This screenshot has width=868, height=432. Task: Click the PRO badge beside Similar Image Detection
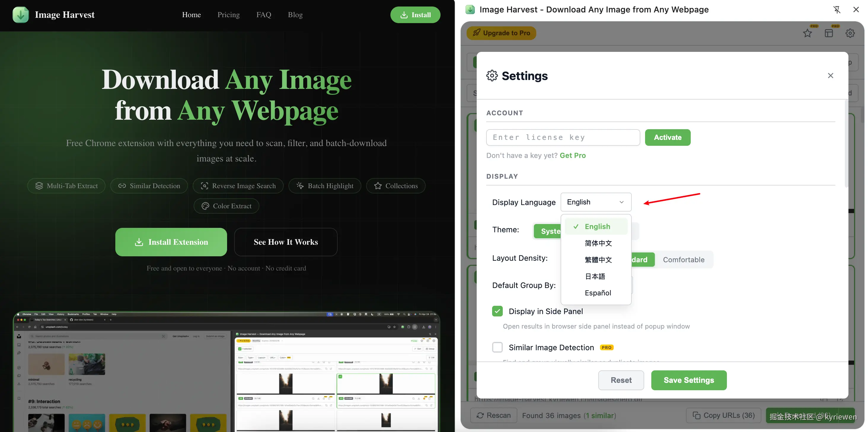point(607,348)
